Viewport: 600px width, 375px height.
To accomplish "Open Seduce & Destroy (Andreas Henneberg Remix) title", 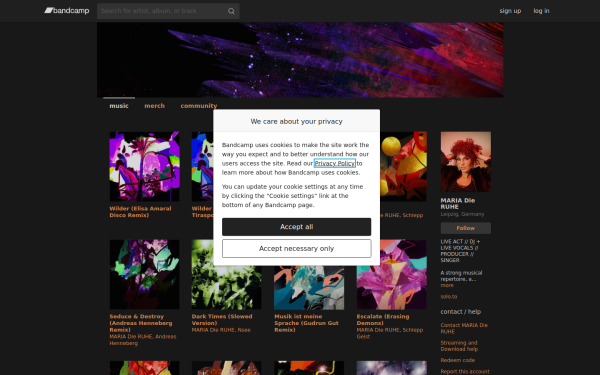I will click(141, 323).
